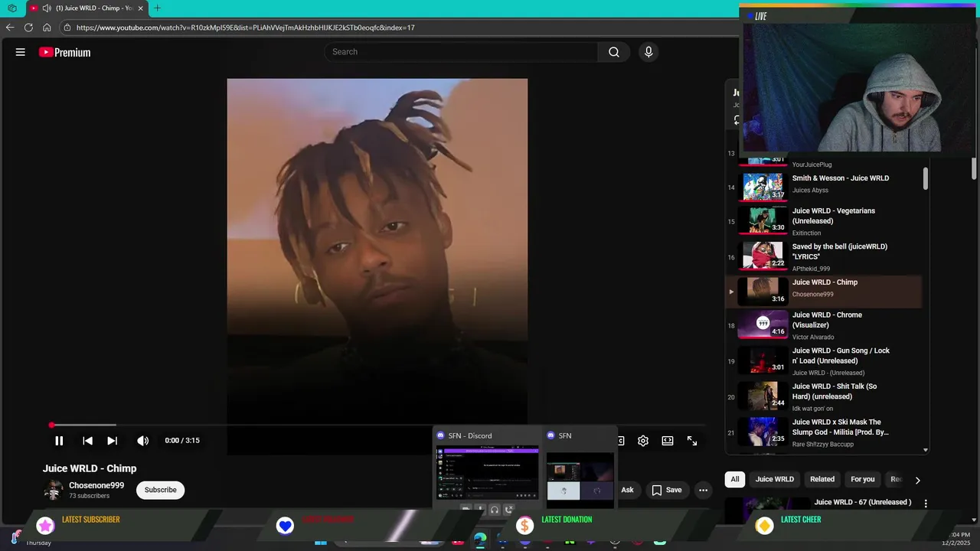Open more actions ellipsis under video

[x=703, y=490]
